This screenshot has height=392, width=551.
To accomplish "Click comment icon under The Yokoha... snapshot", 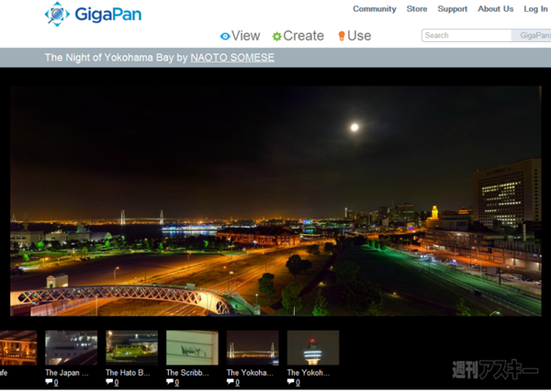I will click(x=231, y=382).
